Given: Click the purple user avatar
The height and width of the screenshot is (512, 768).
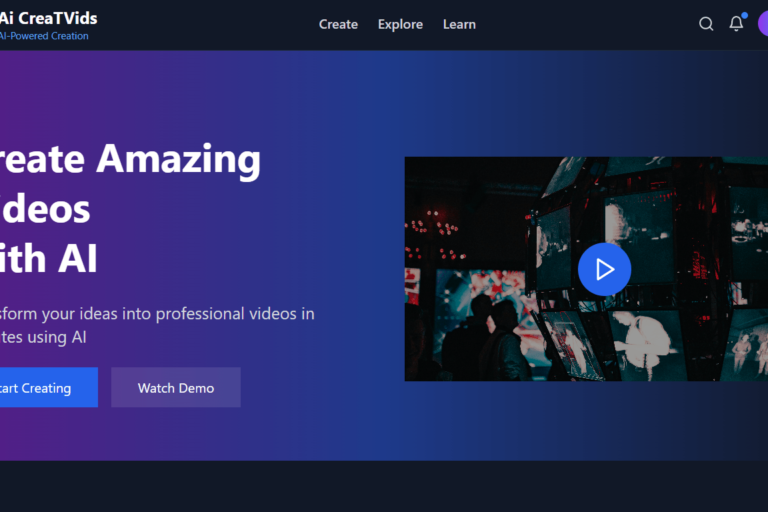Looking at the screenshot, I should coord(762,24).
